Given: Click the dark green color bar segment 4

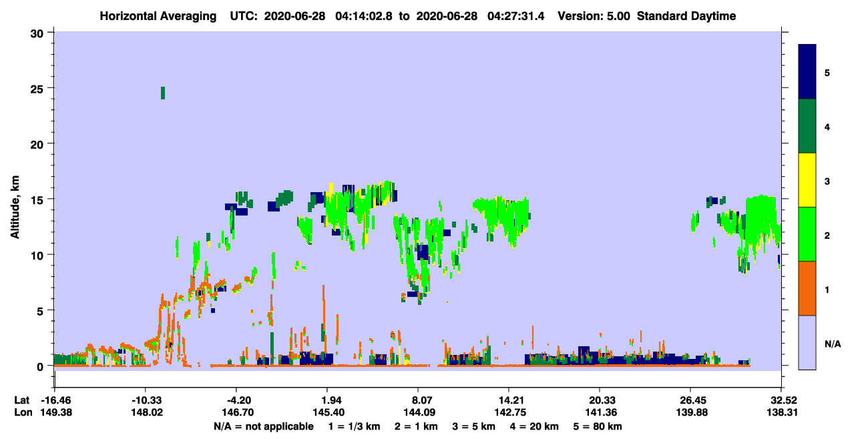Looking at the screenshot, I should point(807,126).
